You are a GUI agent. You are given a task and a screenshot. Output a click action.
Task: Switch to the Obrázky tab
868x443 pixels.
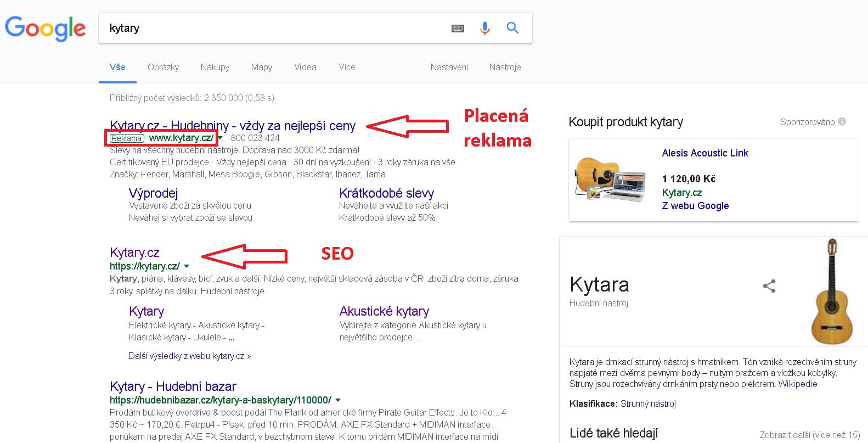click(163, 67)
